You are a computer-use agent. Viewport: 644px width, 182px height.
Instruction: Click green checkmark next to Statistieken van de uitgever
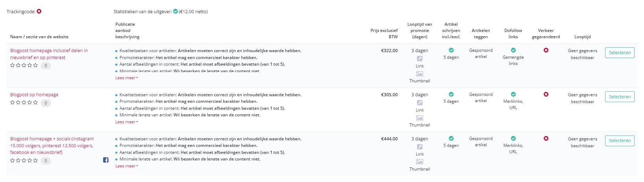click(x=176, y=11)
